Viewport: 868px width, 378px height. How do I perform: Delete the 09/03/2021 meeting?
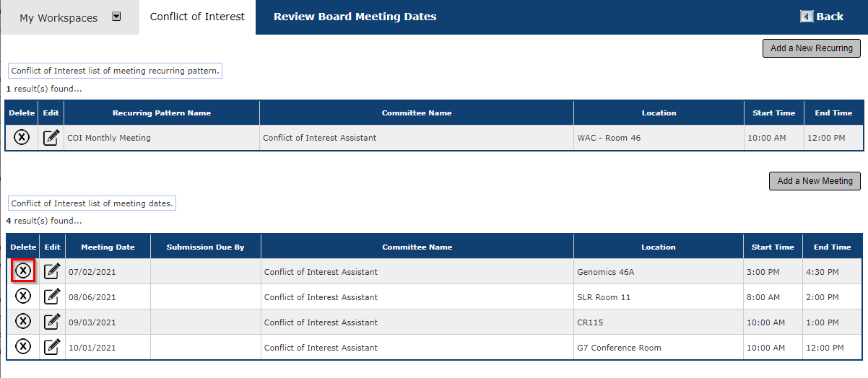(23, 322)
